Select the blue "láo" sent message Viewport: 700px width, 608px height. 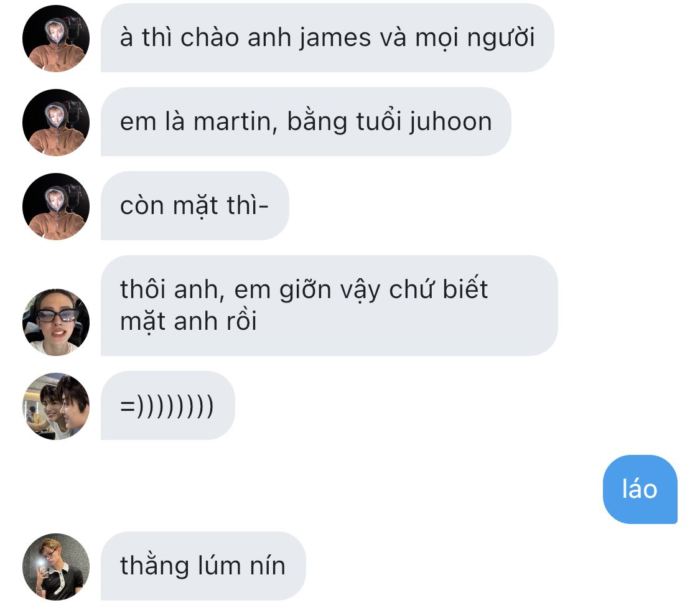tap(640, 489)
